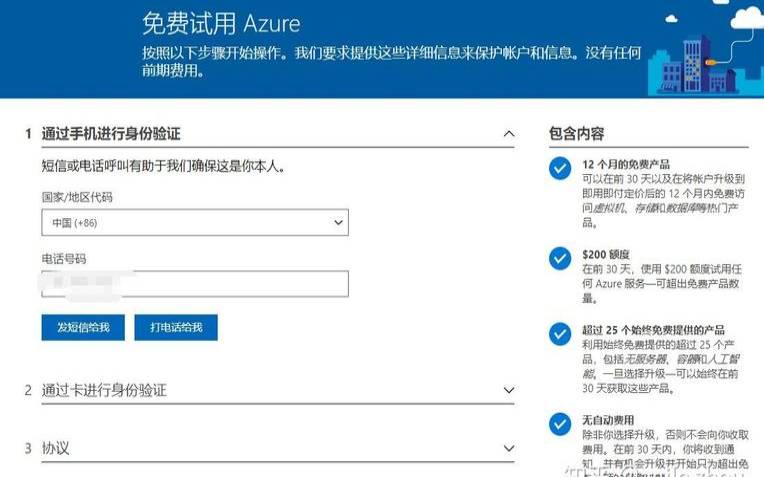Click the 电话号码 input field
This screenshot has width=764, height=477.
pyautogui.click(x=195, y=284)
